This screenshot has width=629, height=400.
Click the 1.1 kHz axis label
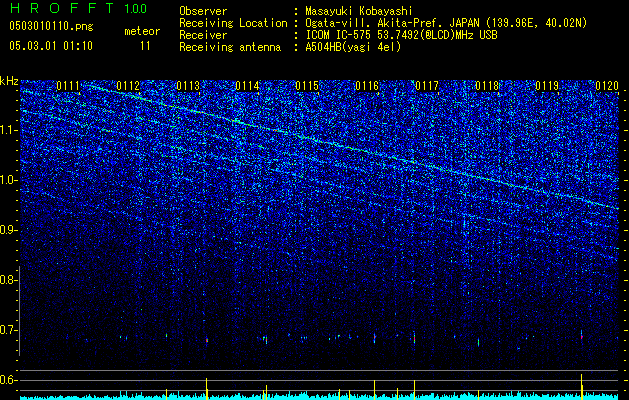click(x=9, y=130)
